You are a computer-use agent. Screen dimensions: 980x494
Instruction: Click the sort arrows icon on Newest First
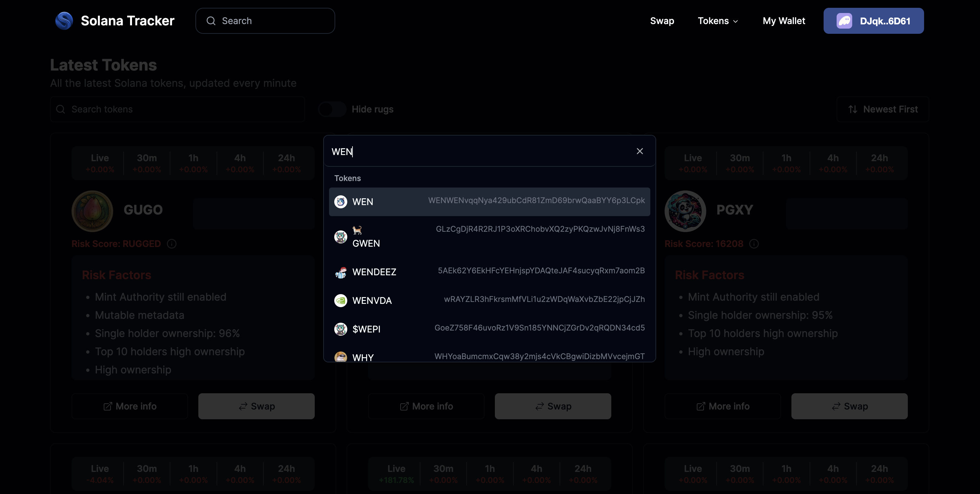(x=853, y=110)
